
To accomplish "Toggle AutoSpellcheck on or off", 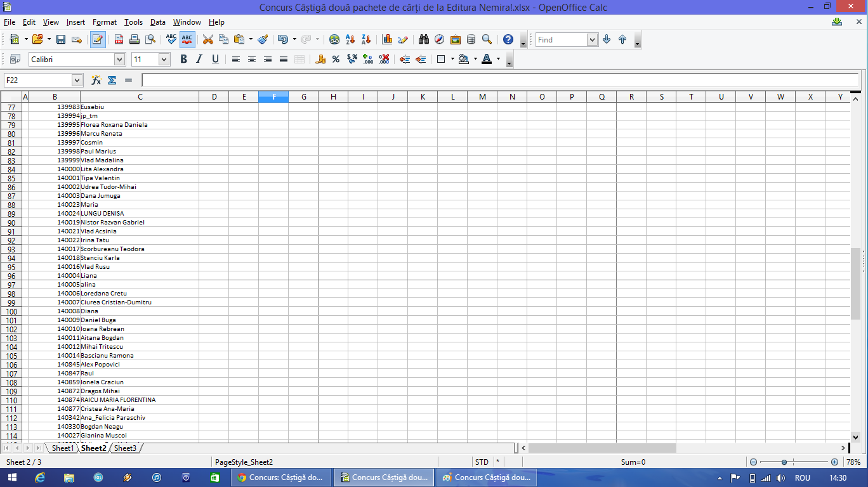I will pos(187,39).
